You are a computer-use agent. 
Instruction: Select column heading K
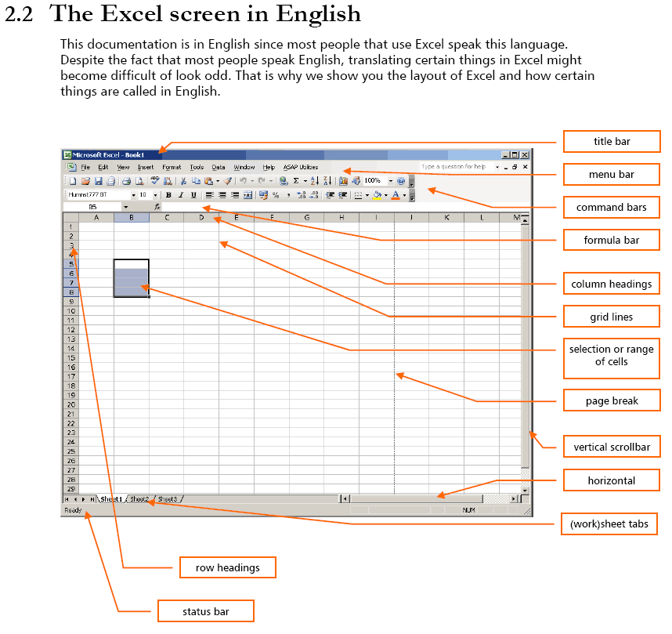tap(446, 218)
